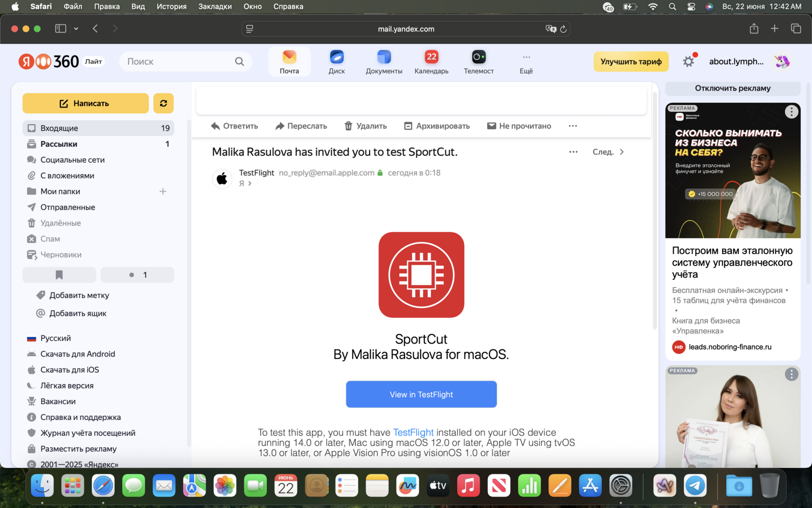The image size is (812, 508).
Task: Open the Закладки menu
Action: 215,6
